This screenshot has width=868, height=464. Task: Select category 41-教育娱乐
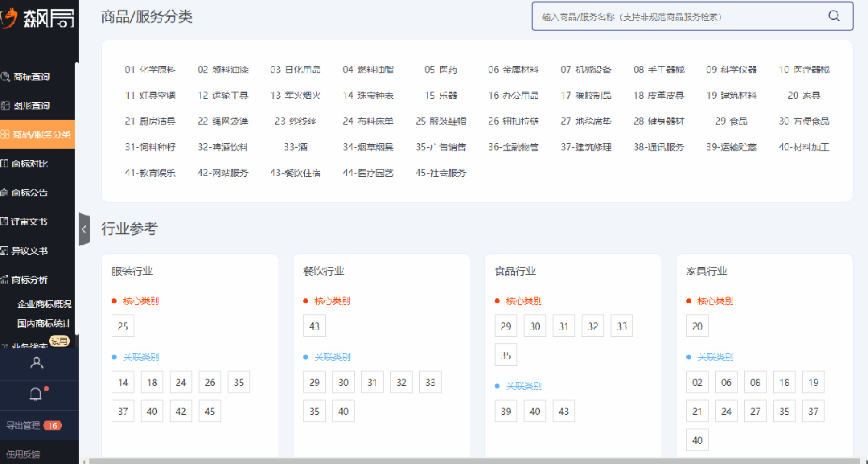[x=150, y=173]
